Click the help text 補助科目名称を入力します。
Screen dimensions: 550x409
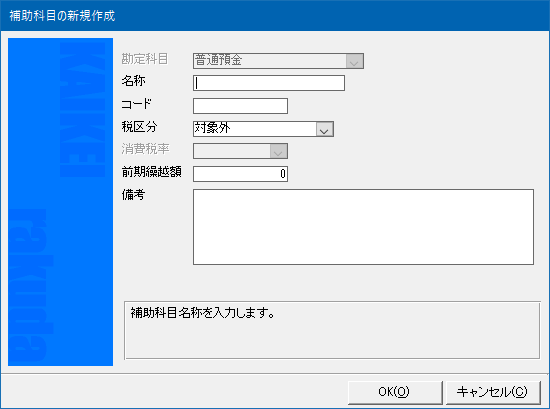click(x=203, y=313)
